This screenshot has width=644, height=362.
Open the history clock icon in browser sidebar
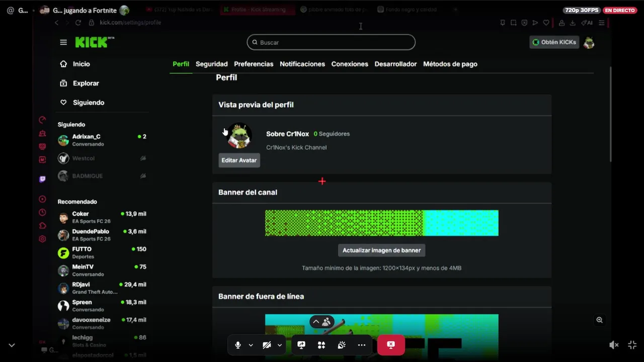coord(42,212)
